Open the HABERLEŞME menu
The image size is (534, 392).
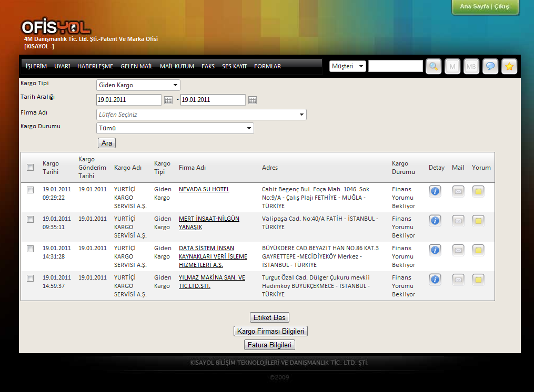[95, 66]
